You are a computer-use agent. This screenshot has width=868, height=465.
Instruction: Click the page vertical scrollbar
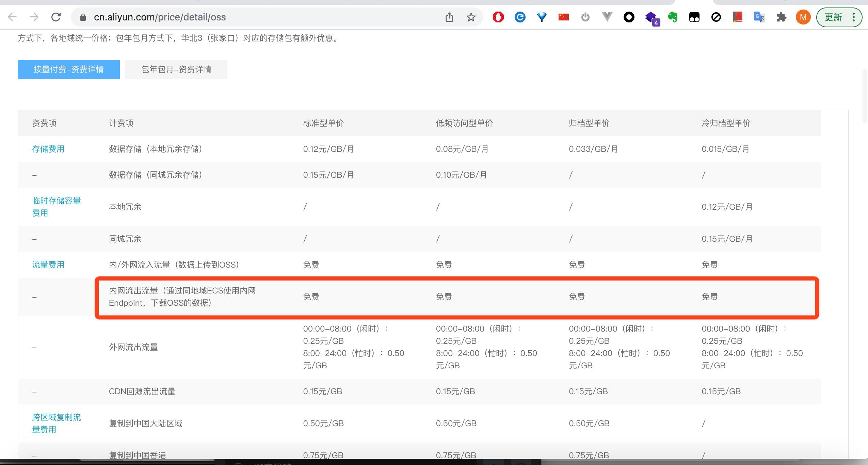point(865,95)
